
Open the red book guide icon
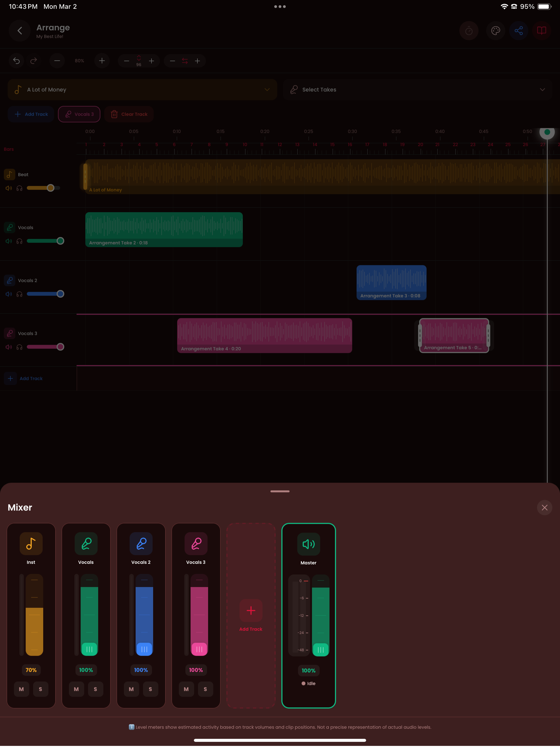[541, 31]
